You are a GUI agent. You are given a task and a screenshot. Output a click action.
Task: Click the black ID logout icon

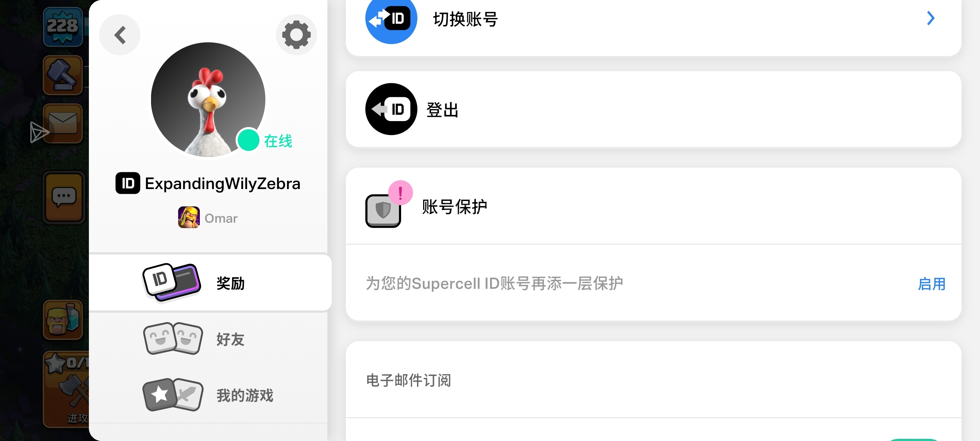391,109
